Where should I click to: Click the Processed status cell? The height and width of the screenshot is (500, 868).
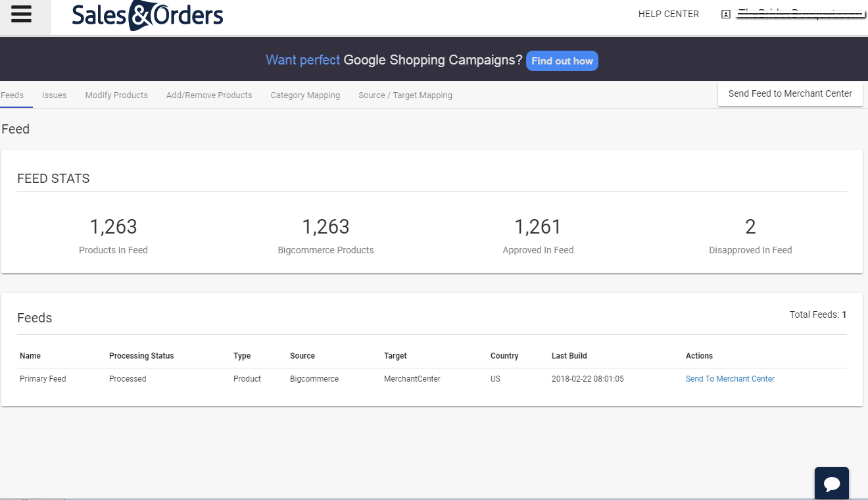(128, 379)
